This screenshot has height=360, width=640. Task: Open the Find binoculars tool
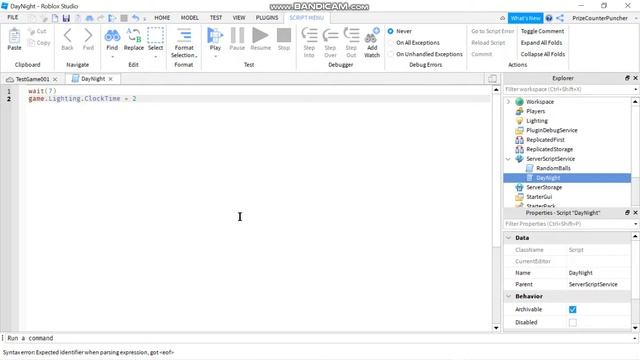[x=112, y=36]
